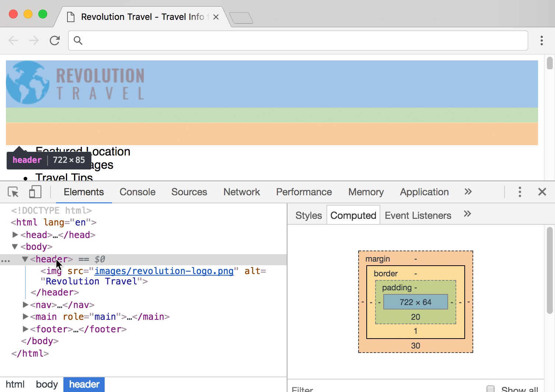
Task: Show more sidebar tabs chevron
Action: pyautogui.click(x=467, y=214)
